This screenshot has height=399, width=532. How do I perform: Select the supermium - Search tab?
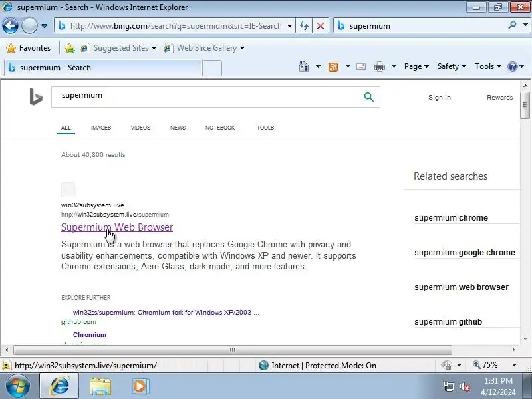(102, 68)
